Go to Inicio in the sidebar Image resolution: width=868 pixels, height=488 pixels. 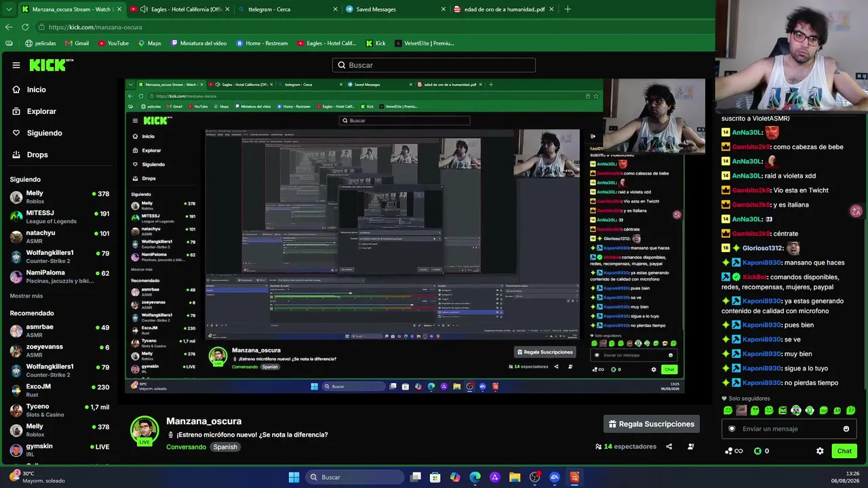pos(29,89)
